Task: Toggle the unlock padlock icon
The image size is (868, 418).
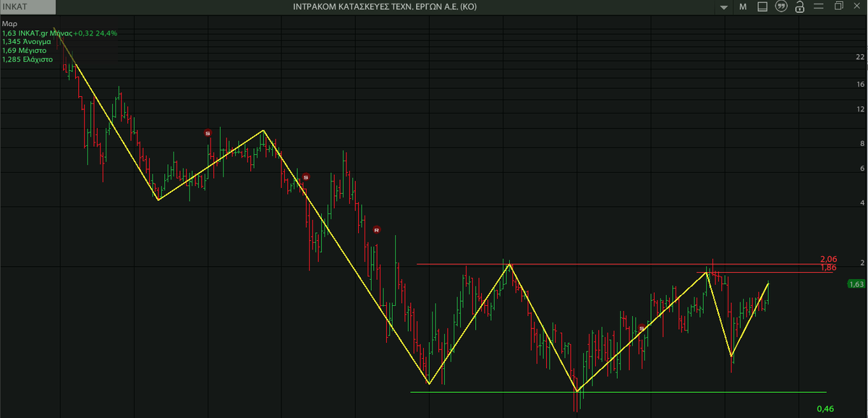Action: point(799,7)
